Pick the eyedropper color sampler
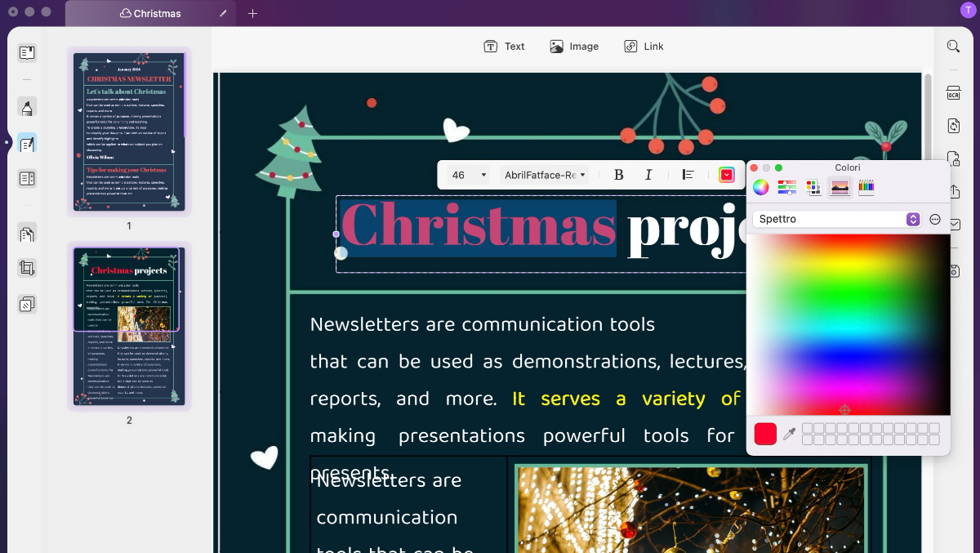Screen dimensions: 980x553 coord(789,435)
